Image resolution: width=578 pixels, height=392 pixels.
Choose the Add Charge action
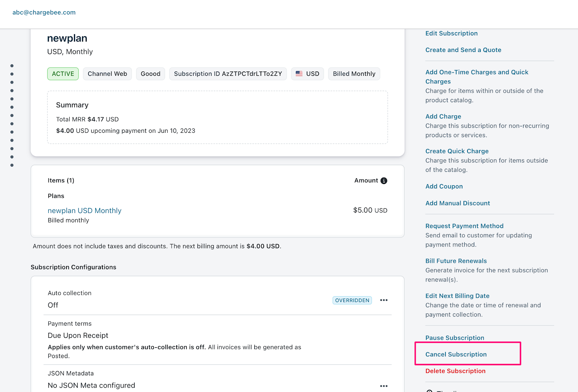tap(443, 116)
